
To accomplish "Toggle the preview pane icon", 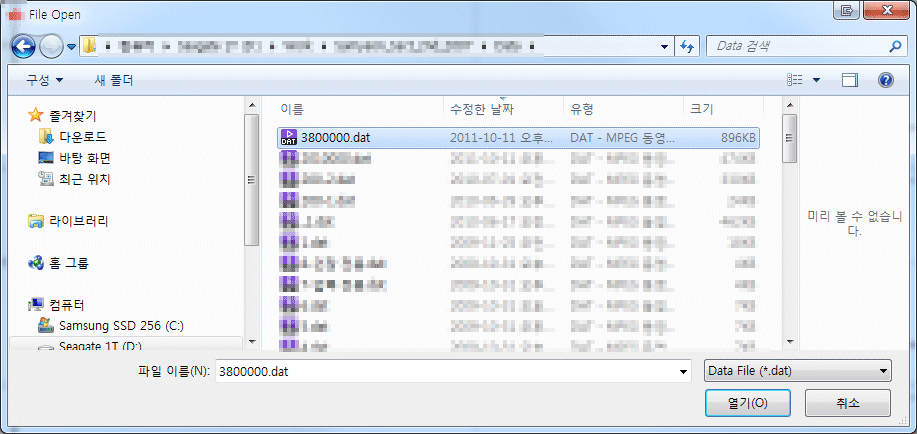I will 850,80.
